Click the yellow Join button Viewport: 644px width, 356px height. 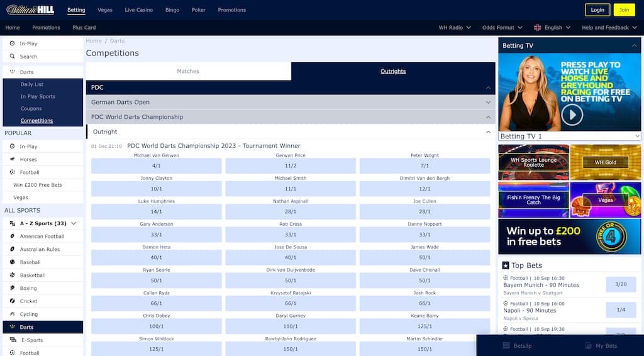624,10
